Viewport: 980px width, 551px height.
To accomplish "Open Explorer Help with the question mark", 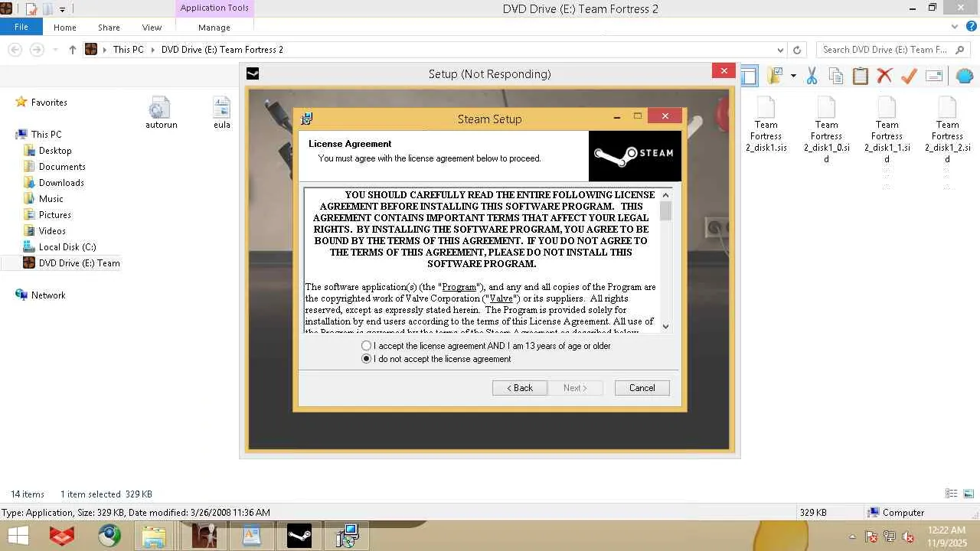I will click(x=970, y=27).
